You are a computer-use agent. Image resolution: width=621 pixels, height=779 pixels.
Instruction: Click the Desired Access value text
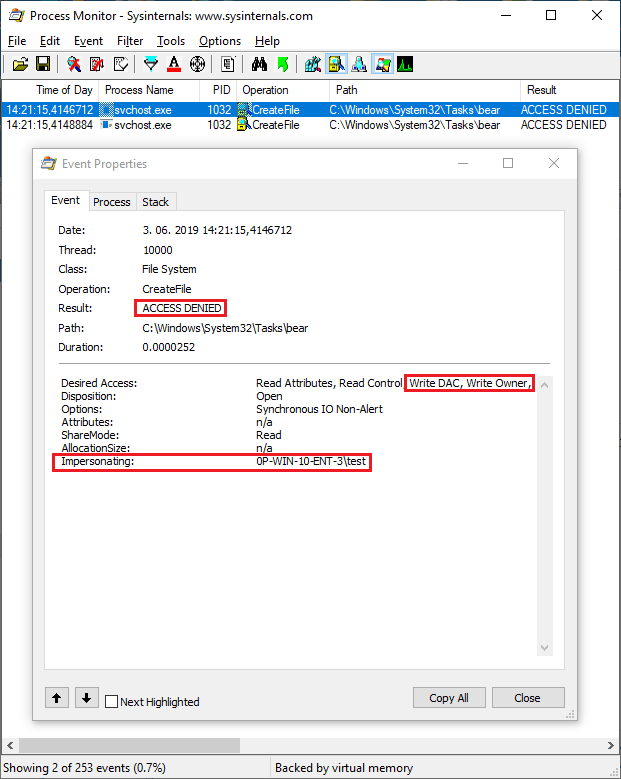click(394, 383)
